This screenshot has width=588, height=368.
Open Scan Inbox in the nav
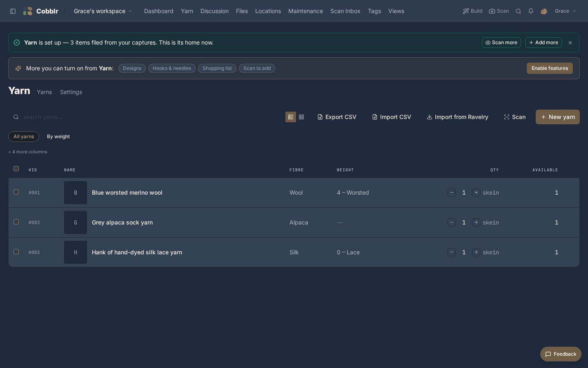click(x=345, y=11)
